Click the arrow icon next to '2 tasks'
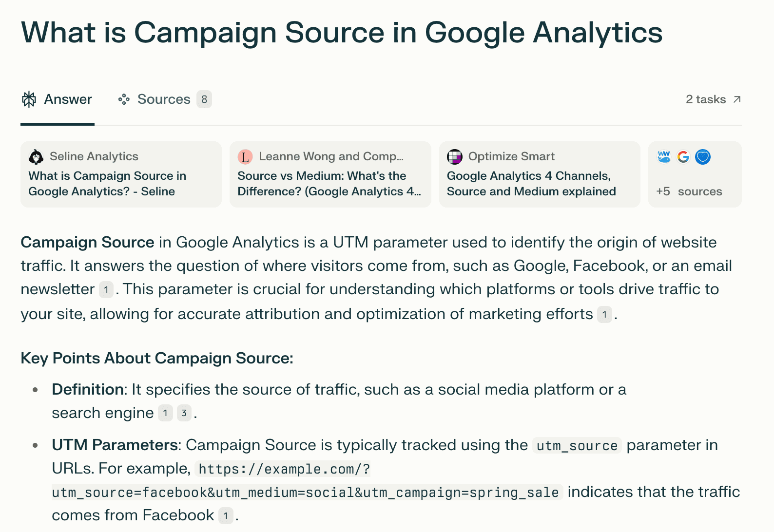Viewport: 774px width, 532px height. (x=737, y=99)
